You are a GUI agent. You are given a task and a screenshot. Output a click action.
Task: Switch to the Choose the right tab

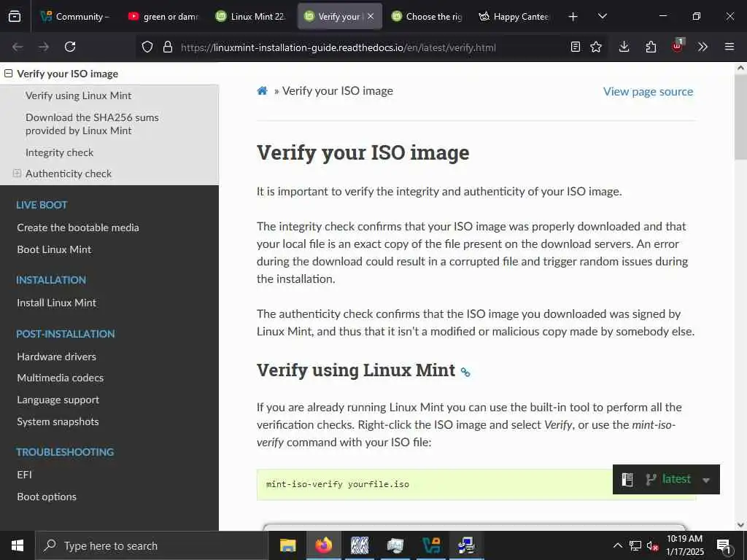tap(427, 17)
